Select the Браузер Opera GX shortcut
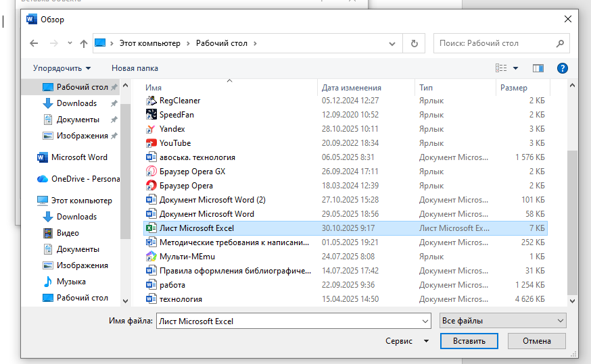The image size is (591, 364). point(192,172)
